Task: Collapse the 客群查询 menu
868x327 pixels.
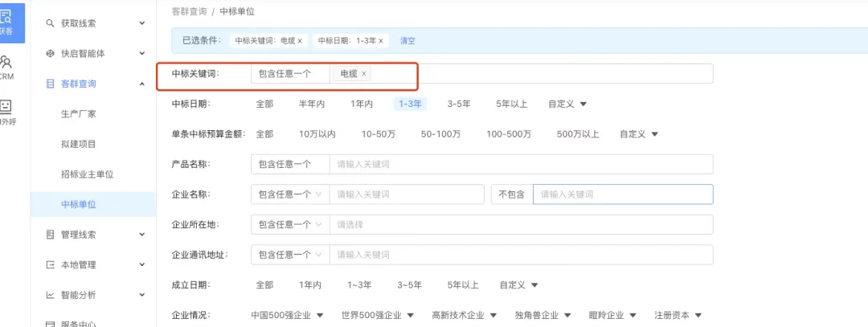Action: pyautogui.click(x=141, y=84)
